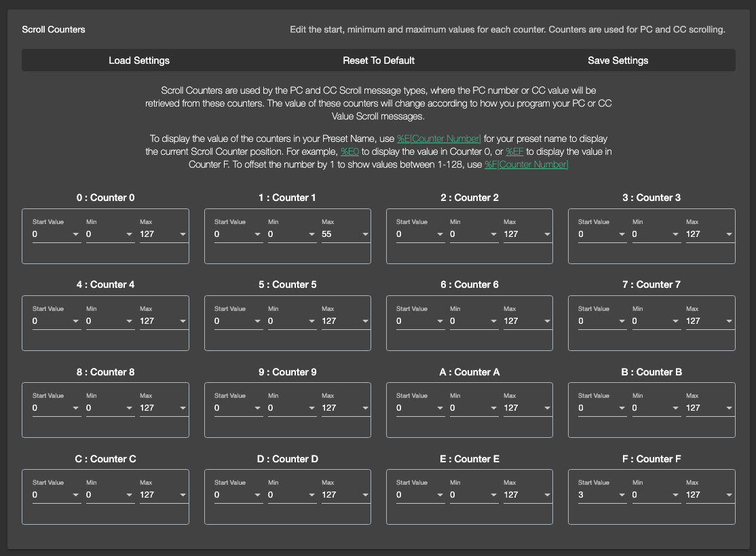The width and height of the screenshot is (756, 556).
Task: Open Counter 7 Max dropdown
Action: pos(709,321)
